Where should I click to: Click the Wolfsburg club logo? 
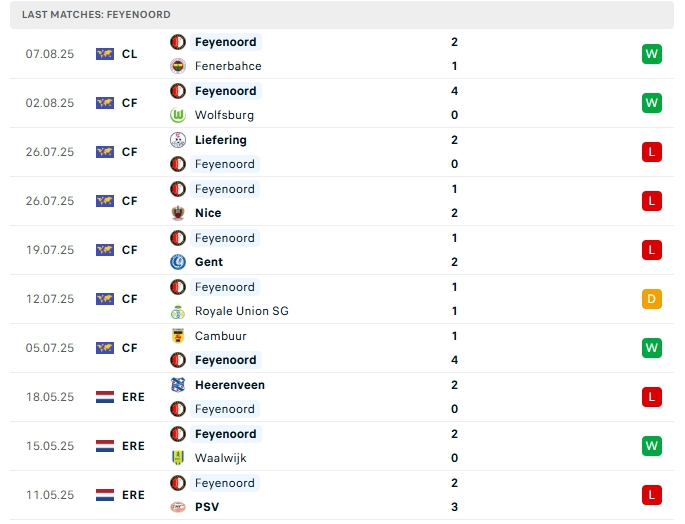coord(178,115)
